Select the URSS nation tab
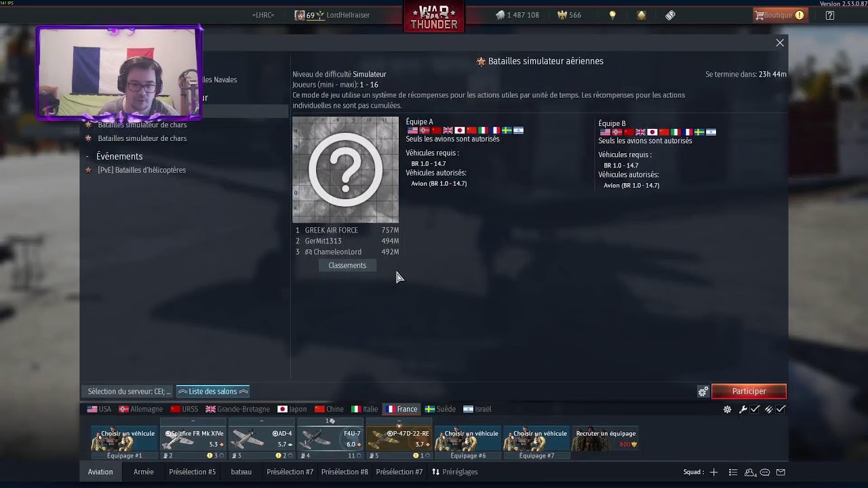The height and width of the screenshot is (488, 868). pyautogui.click(x=184, y=409)
